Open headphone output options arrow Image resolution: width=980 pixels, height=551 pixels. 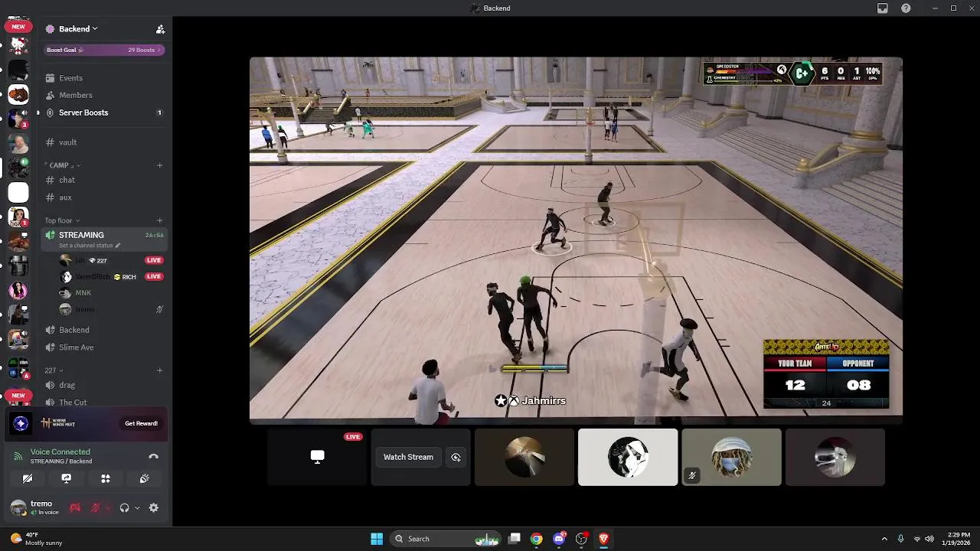point(137,507)
